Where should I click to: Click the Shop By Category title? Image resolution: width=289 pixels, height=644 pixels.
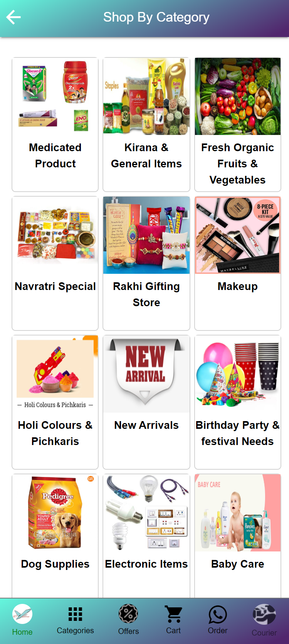pos(156,17)
